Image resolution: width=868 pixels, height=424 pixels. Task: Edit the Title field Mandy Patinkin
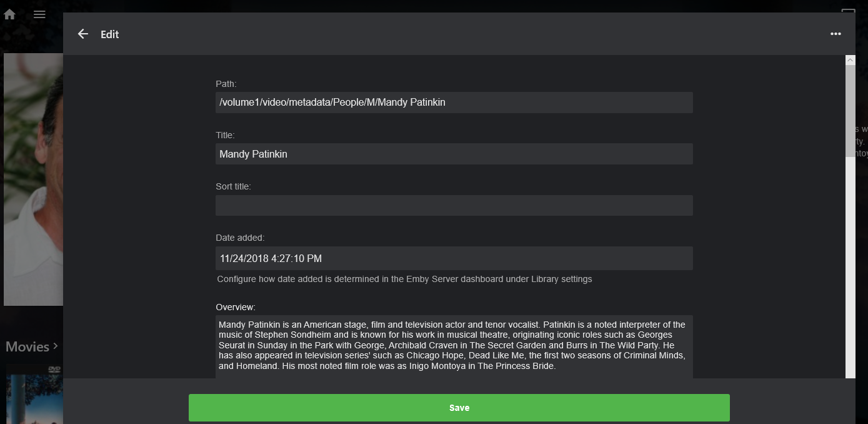pyautogui.click(x=454, y=154)
